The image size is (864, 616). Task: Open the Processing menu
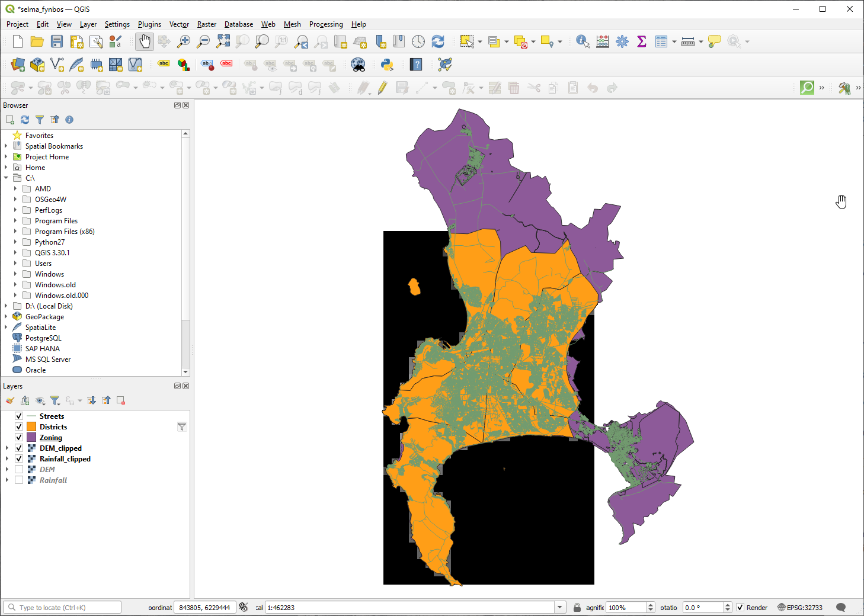[x=325, y=24]
